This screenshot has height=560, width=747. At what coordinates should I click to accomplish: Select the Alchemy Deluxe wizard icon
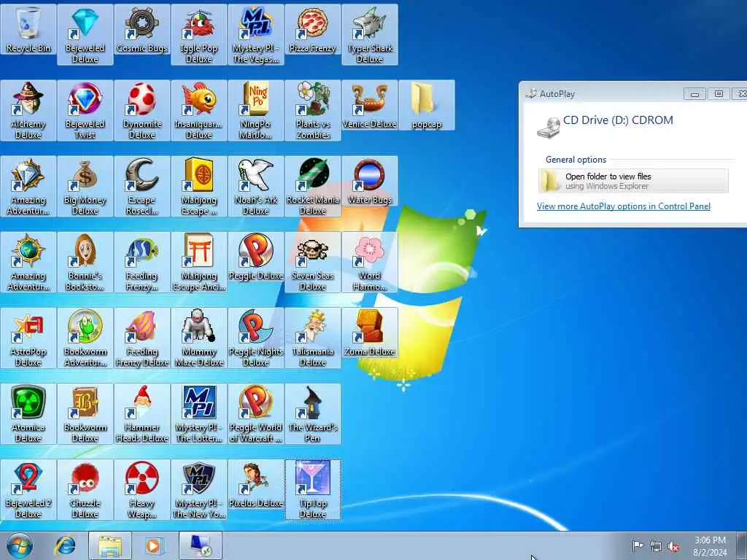(28, 111)
